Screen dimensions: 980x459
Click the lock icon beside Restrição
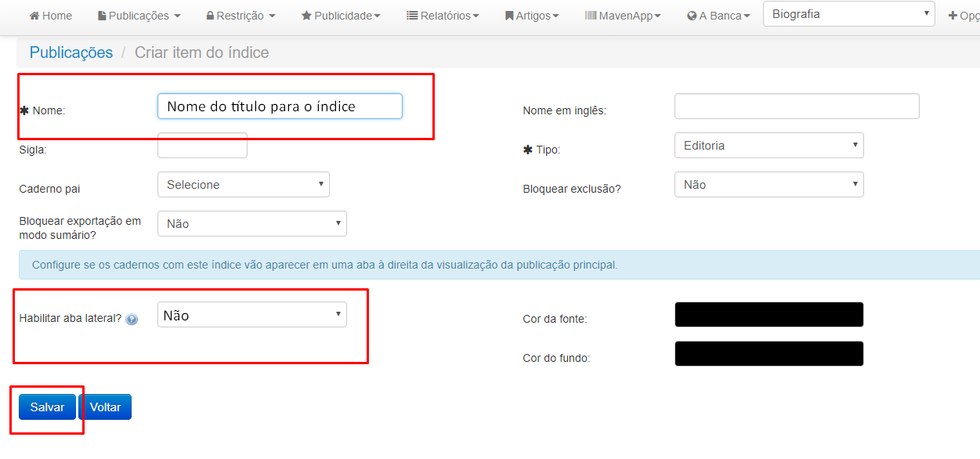tap(210, 16)
